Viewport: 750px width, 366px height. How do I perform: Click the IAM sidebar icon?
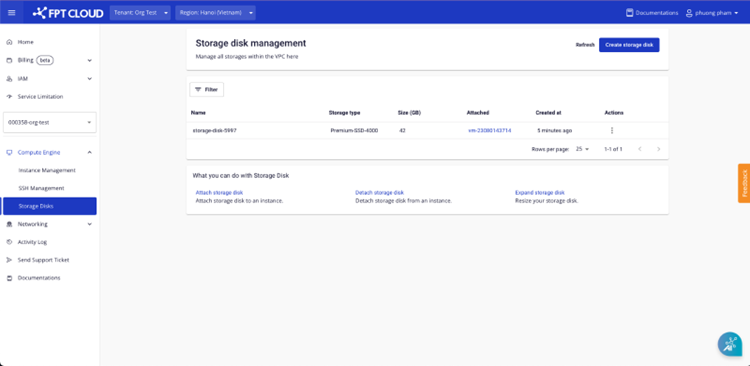point(9,78)
